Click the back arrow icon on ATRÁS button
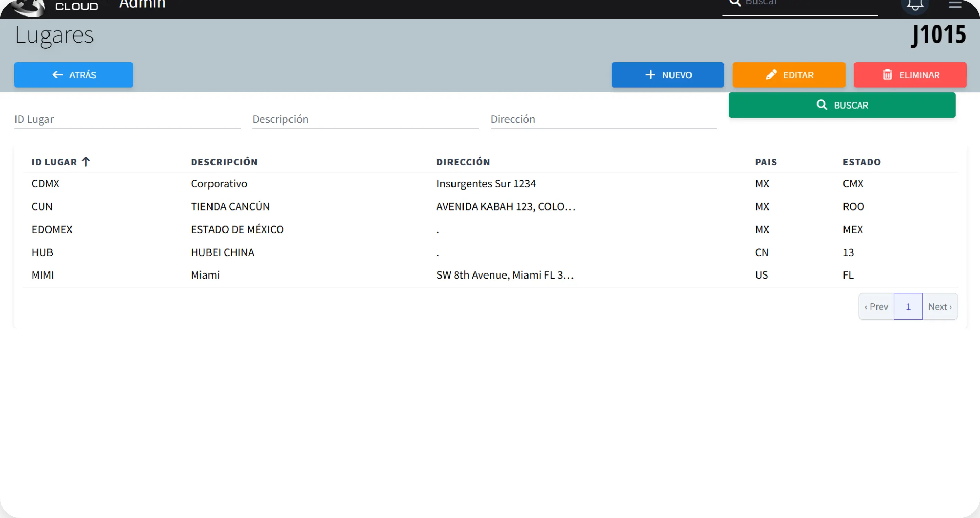This screenshot has width=980, height=518. click(x=58, y=75)
